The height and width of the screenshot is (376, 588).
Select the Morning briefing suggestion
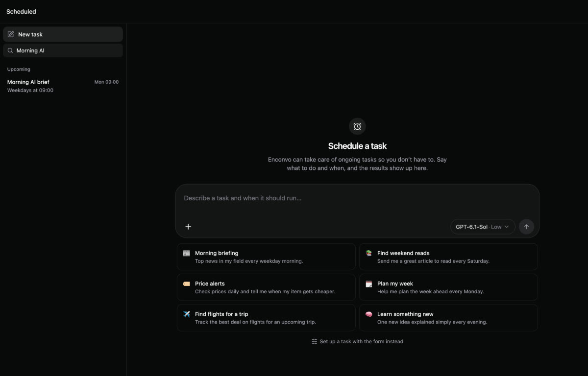click(x=266, y=257)
